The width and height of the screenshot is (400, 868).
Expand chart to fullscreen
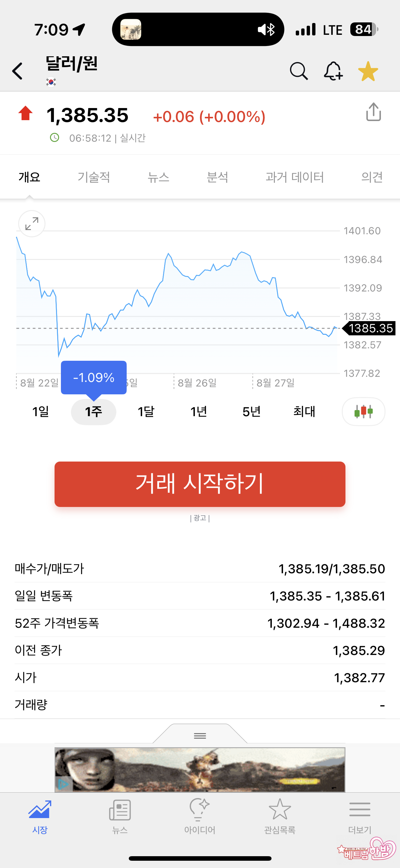click(x=32, y=224)
